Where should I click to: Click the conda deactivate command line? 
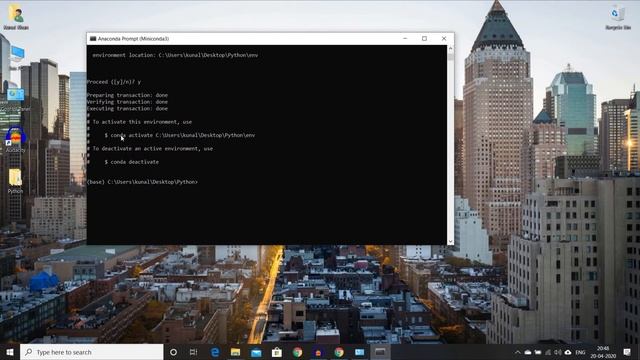coord(131,162)
